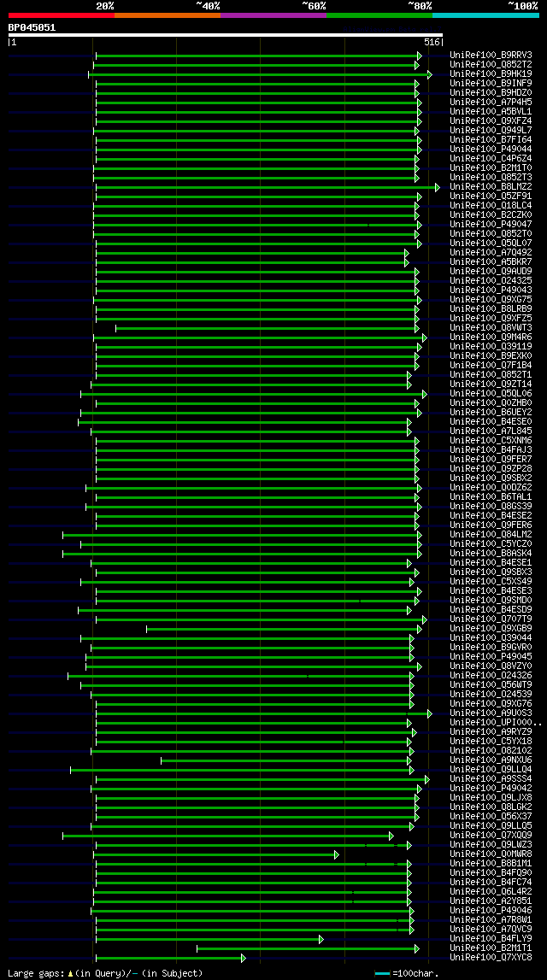Open hit UniRef100_B9INF9
This screenshot has height=980, width=547.
tap(491, 83)
